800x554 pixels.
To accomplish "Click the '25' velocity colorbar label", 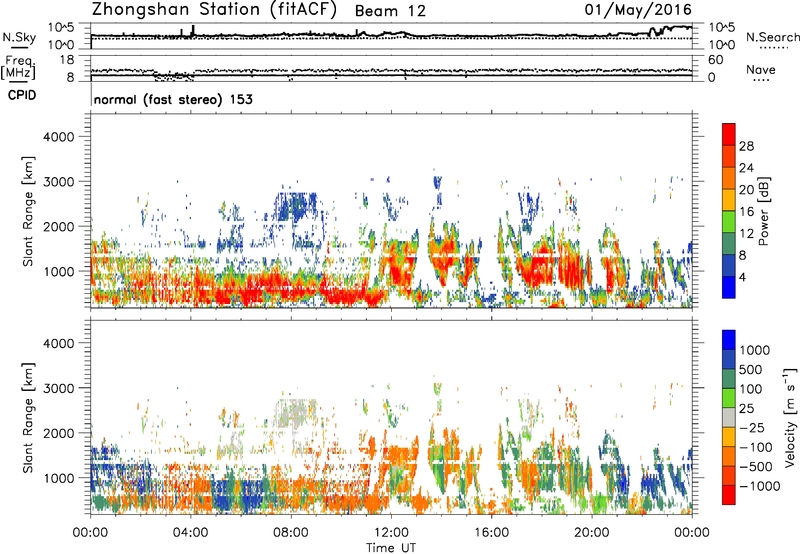I will [746, 408].
